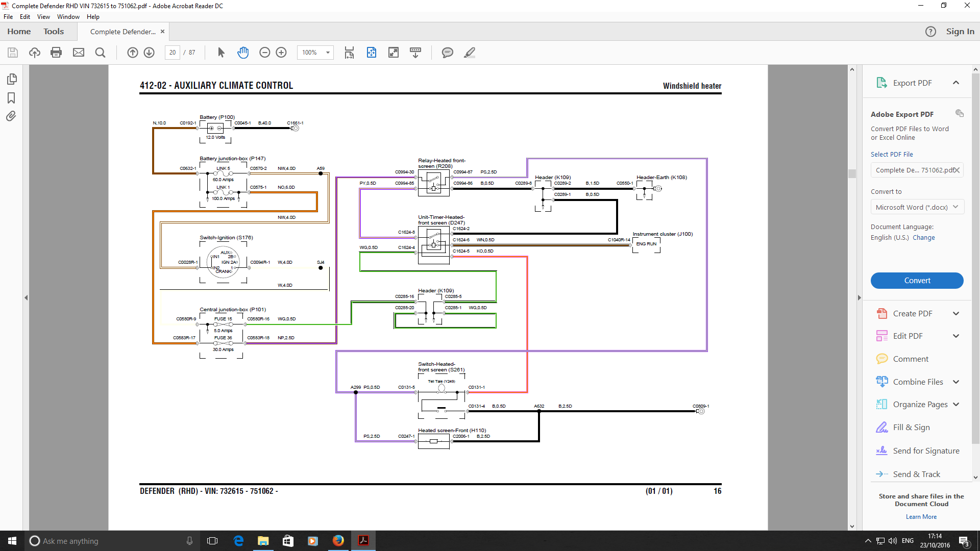
Task: Zoom in with plus icon
Action: (281, 53)
